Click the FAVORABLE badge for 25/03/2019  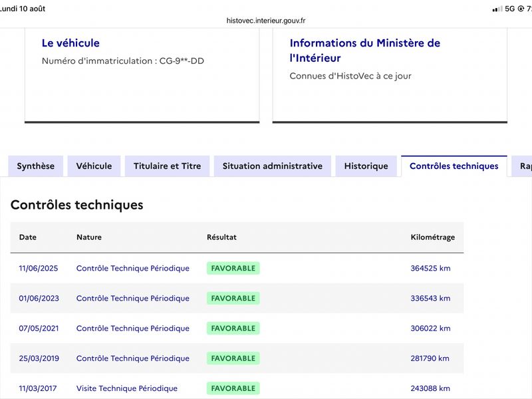pyautogui.click(x=233, y=358)
